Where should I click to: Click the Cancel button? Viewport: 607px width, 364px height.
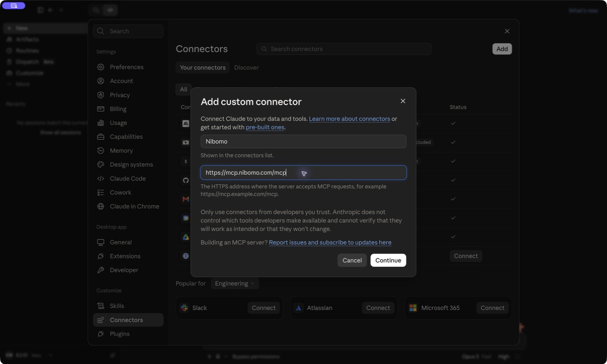tap(352, 260)
